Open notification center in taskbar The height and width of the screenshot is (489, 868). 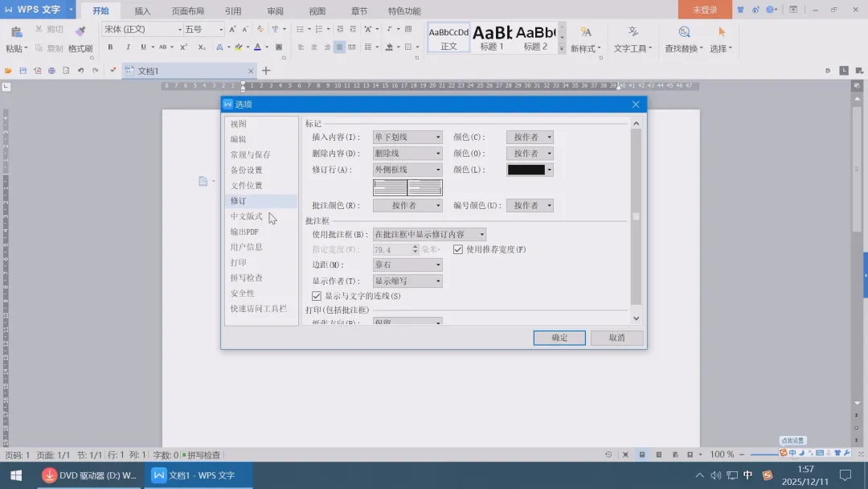click(845, 475)
